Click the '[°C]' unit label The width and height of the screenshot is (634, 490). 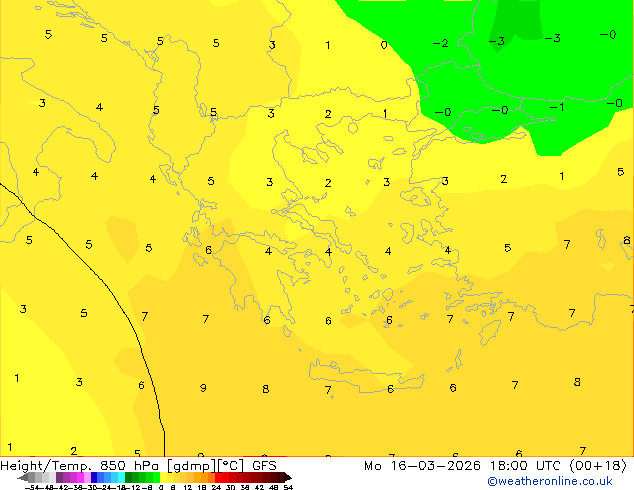tap(231, 466)
